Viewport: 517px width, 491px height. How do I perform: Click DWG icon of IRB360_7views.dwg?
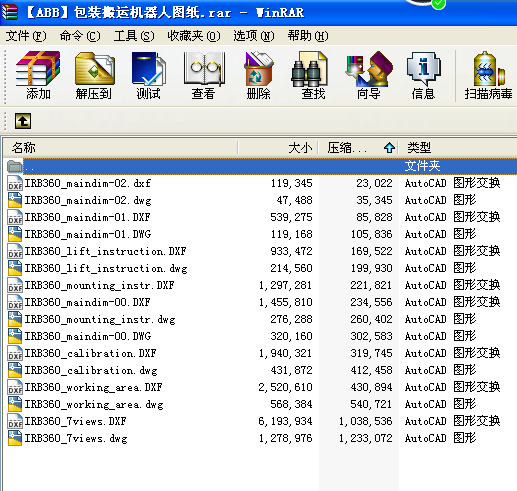pos(15,438)
